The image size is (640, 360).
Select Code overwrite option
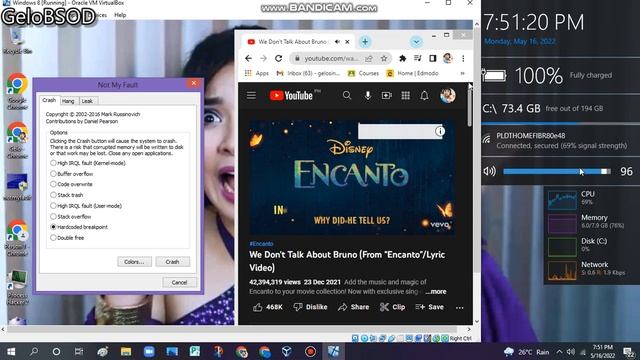(71, 184)
